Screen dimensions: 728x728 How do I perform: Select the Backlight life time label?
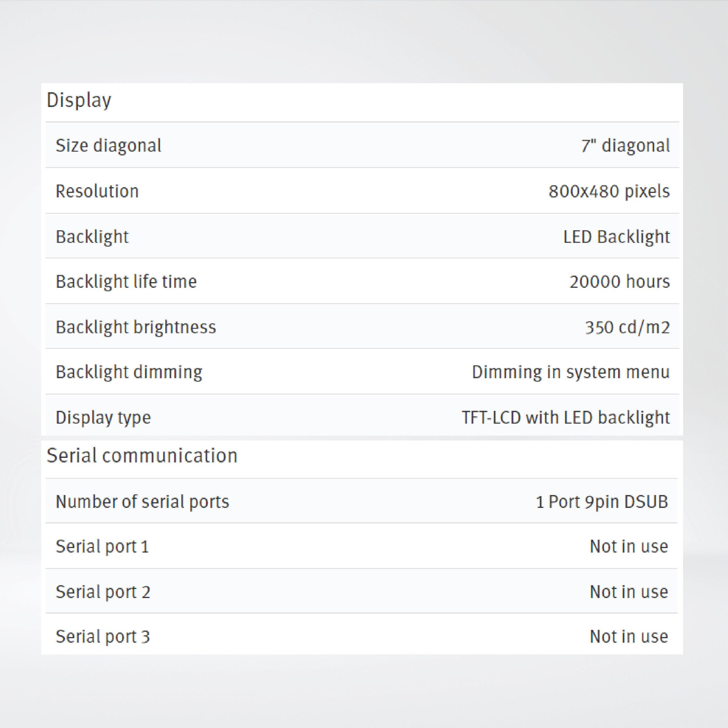(x=126, y=282)
